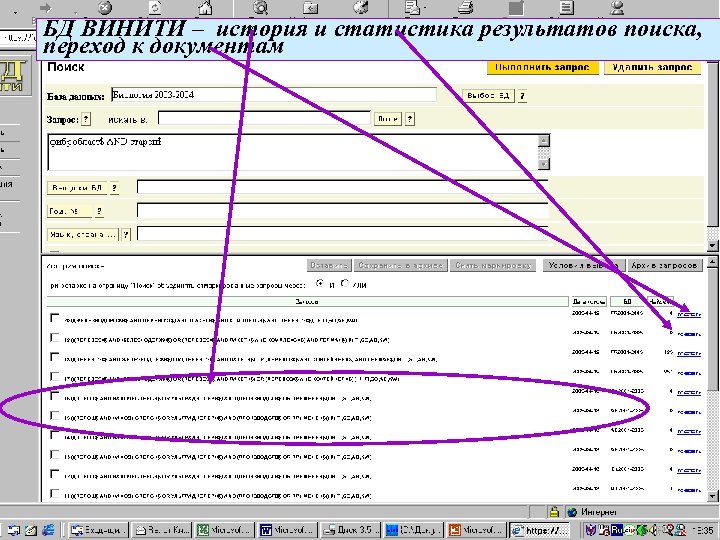
Task: Click the Год, № field button
Action: (69, 211)
